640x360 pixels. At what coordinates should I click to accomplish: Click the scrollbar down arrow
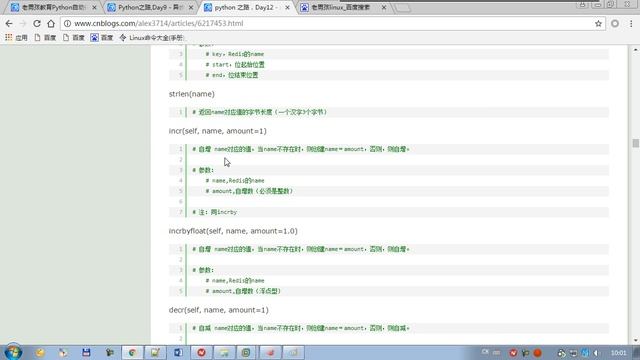[x=636, y=340]
